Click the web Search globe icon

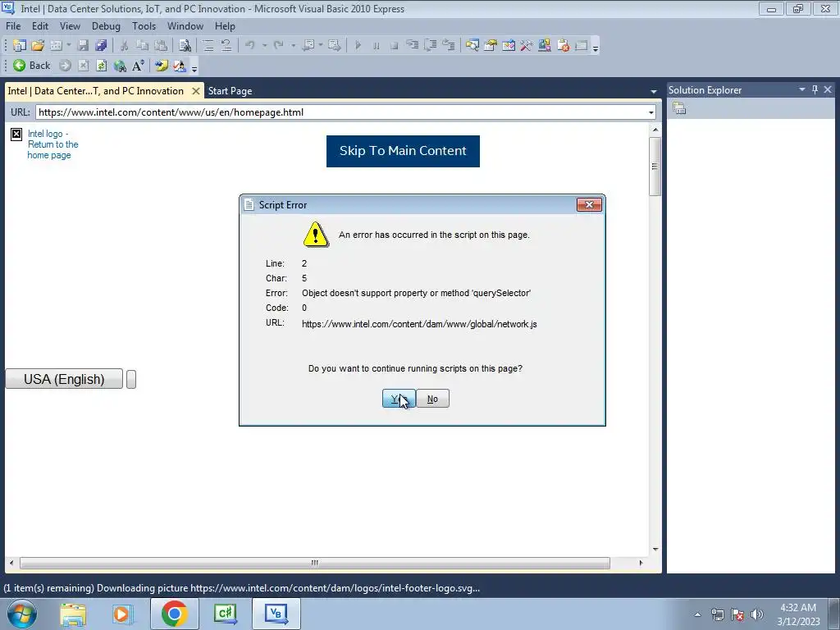coord(120,66)
